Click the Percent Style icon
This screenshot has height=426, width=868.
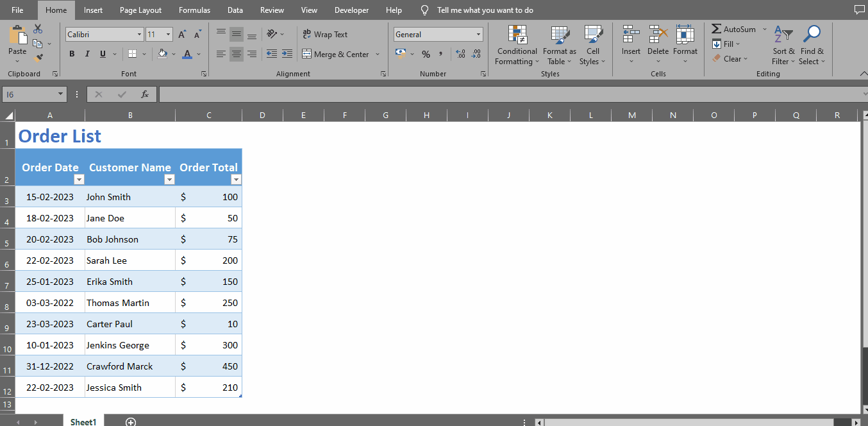tap(426, 54)
